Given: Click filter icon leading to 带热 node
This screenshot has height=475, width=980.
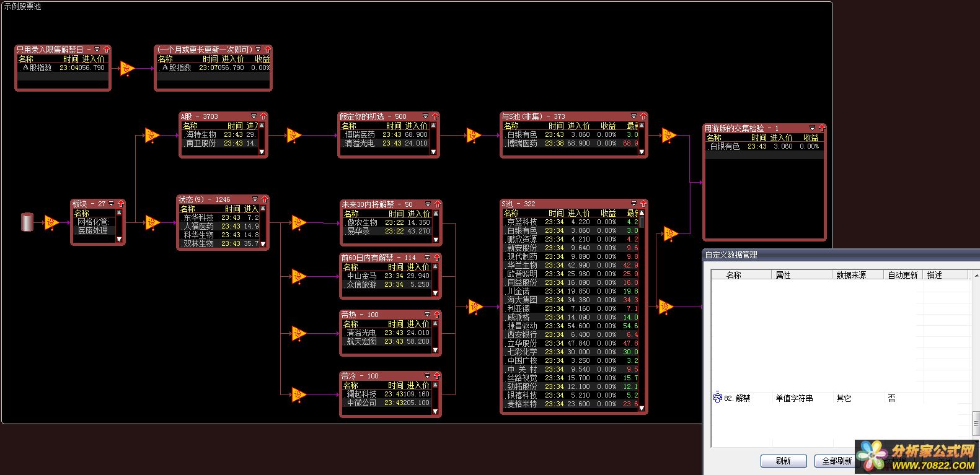Looking at the screenshot, I should coord(299,334).
